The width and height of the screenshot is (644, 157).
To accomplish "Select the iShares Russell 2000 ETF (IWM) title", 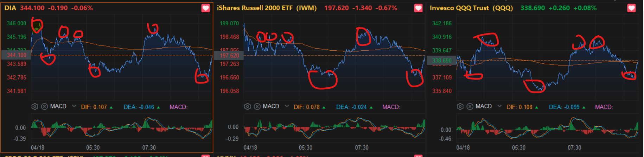I will (267, 8).
